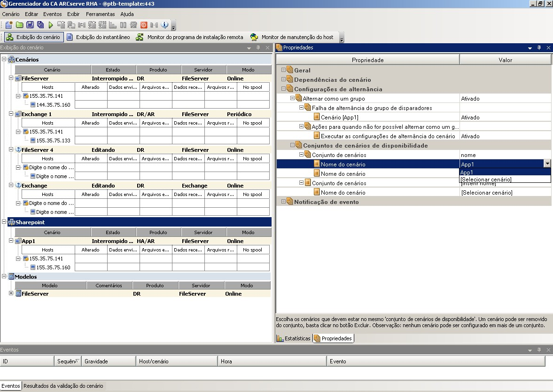Expand the Notificação de evento section
Screen dimensions: 553x392
283,202
